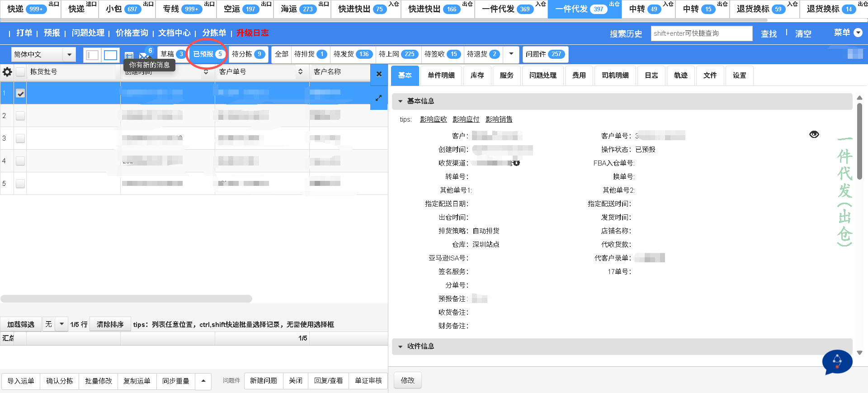Open the 简体中文 language dropdown

[x=43, y=55]
